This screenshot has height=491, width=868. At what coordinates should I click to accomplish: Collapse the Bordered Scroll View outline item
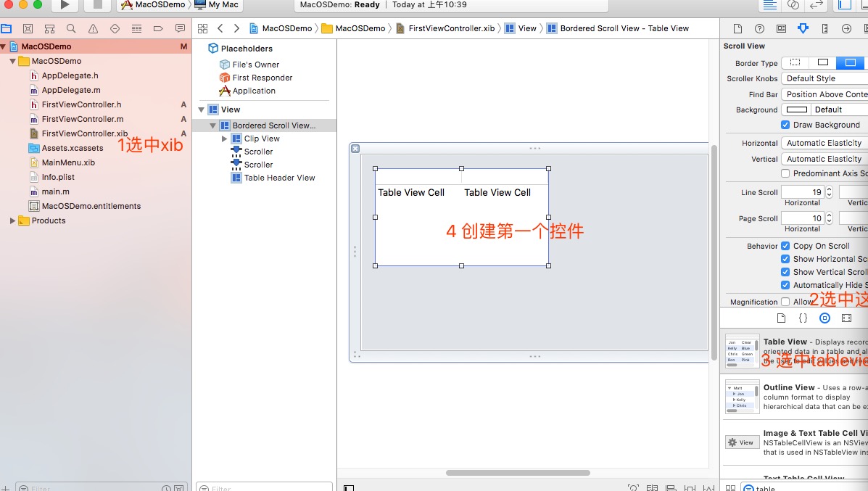tap(212, 125)
